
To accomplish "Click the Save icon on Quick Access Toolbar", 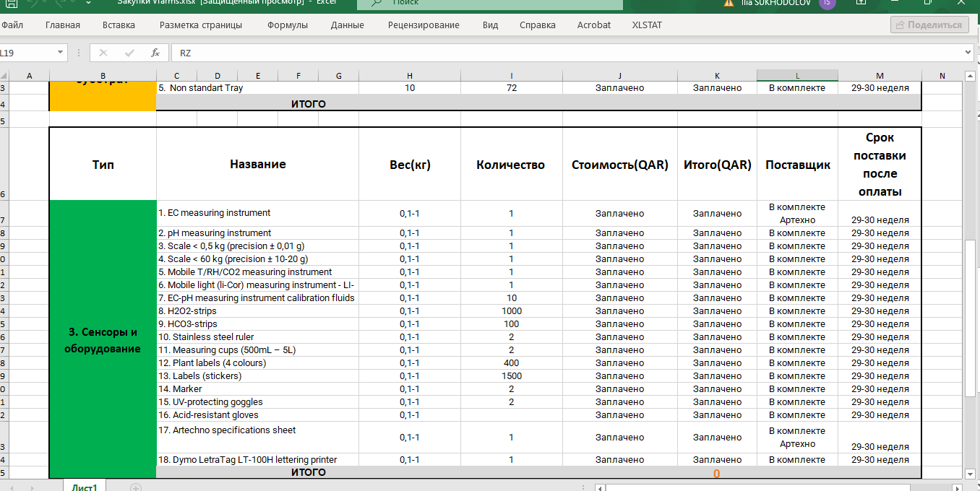I will pyautogui.click(x=12, y=3).
